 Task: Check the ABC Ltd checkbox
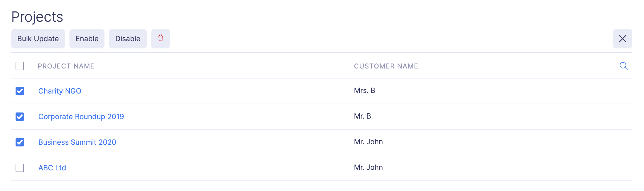pyautogui.click(x=20, y=168)
